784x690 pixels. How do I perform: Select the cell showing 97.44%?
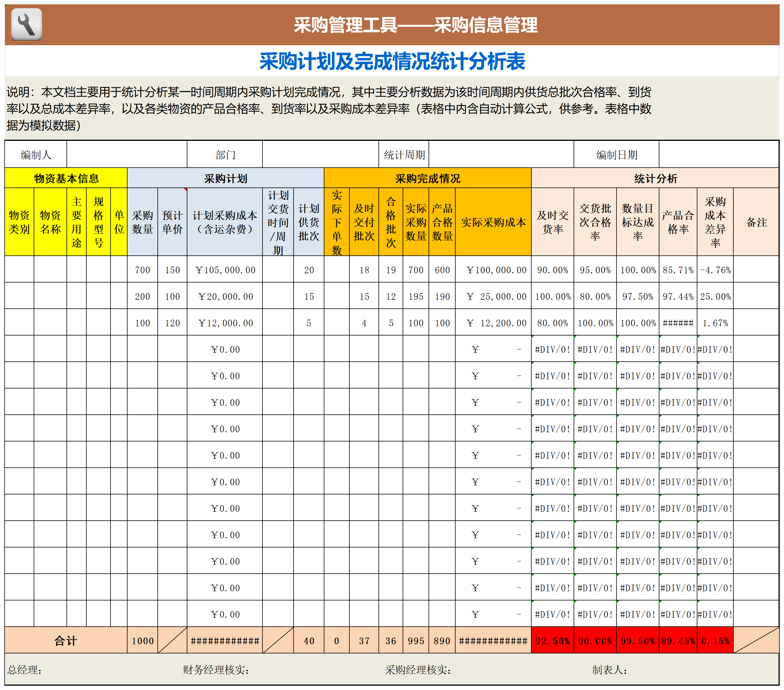678,296
